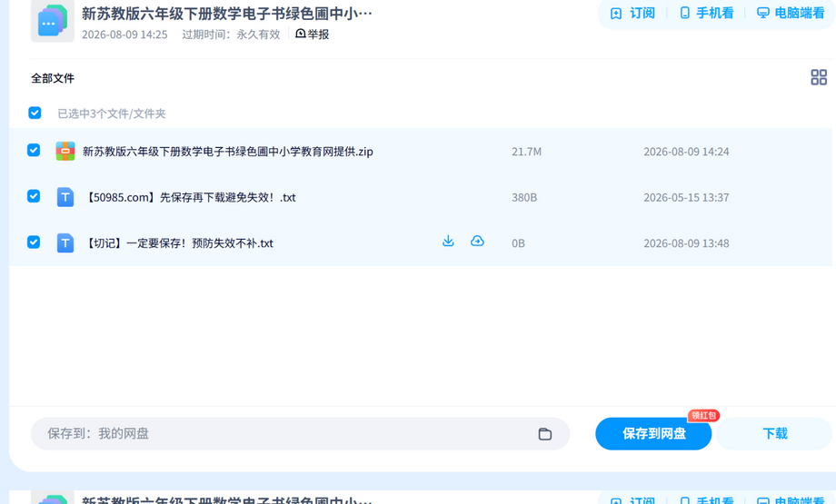Click the 已选中3个文件/文件夹 selection label

click(112, 114)
